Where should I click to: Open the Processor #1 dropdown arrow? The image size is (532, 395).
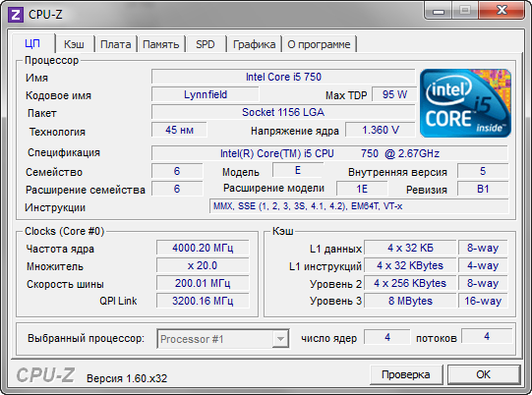click(x=280, y=339)
